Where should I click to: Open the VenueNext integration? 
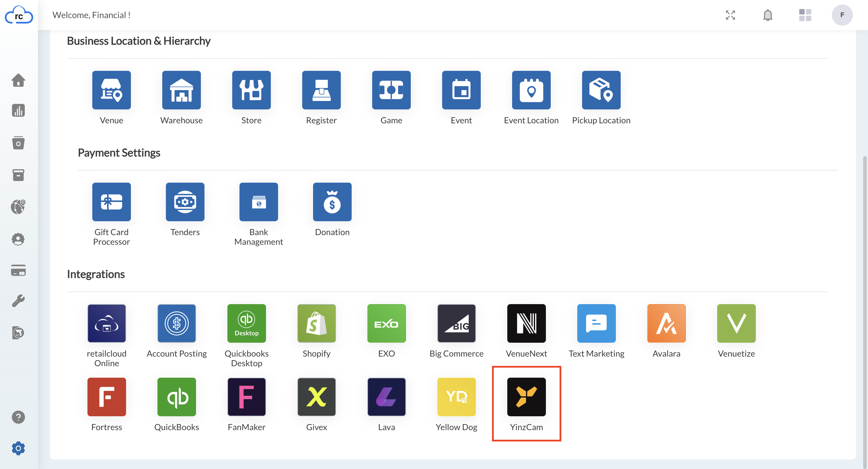527,323
